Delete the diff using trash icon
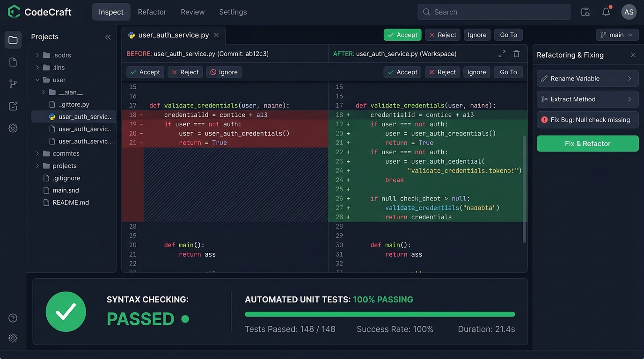The height and width of the screenshot is (359, 644). [x=517, y=54]
